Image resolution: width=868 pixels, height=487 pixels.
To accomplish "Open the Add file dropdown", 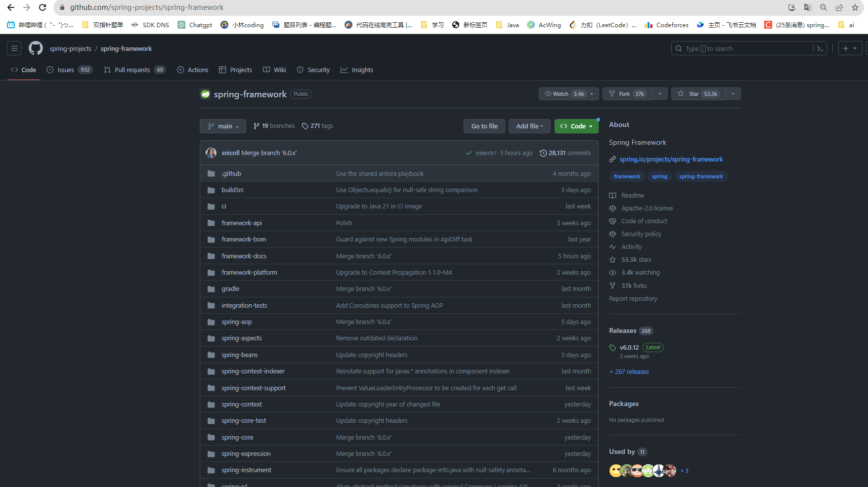I will click(529, 126).
